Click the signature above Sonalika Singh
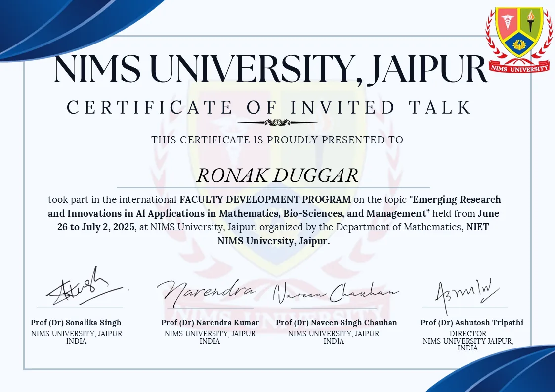 click(x=85, y=286)
